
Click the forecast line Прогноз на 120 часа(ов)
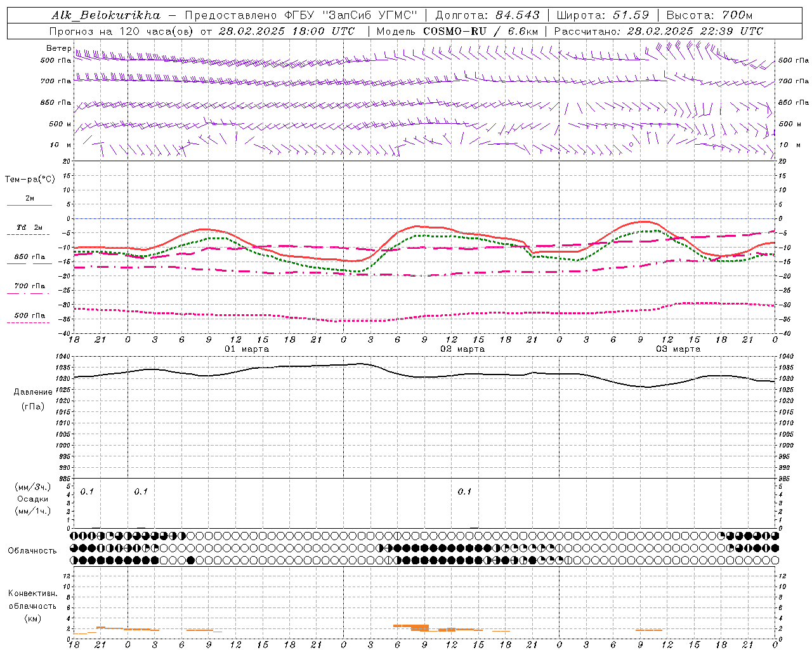tap(122, 31)
